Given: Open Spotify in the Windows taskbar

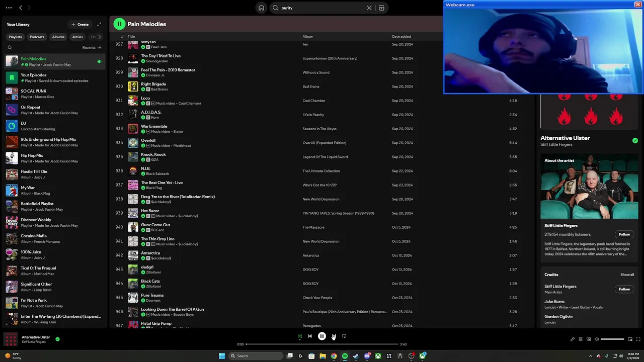Looking at the screenshot, I should pos(345,356).
